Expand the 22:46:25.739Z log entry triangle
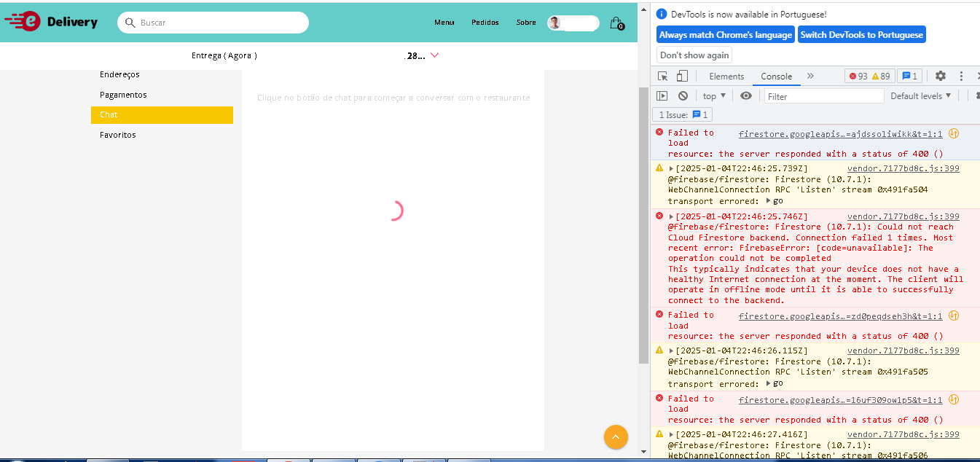The height and width of the screenshot is (462, 980). (x=671, y=168)
